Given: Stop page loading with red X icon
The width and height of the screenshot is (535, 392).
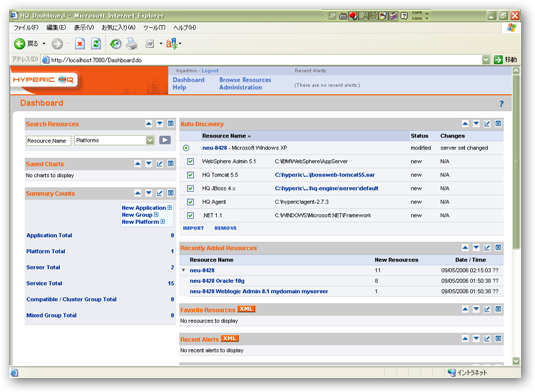Looking at the screenshot, I should point(80,44).
